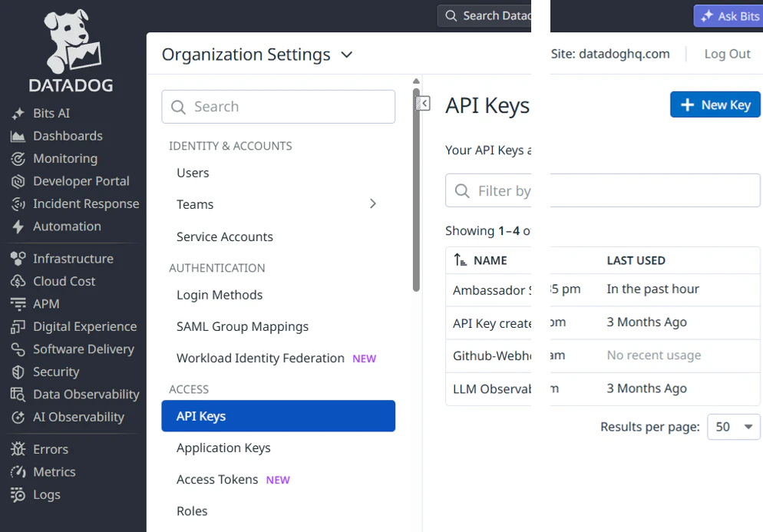
Task: Select Application Keys in settings menu
Action: pos(223,448)
